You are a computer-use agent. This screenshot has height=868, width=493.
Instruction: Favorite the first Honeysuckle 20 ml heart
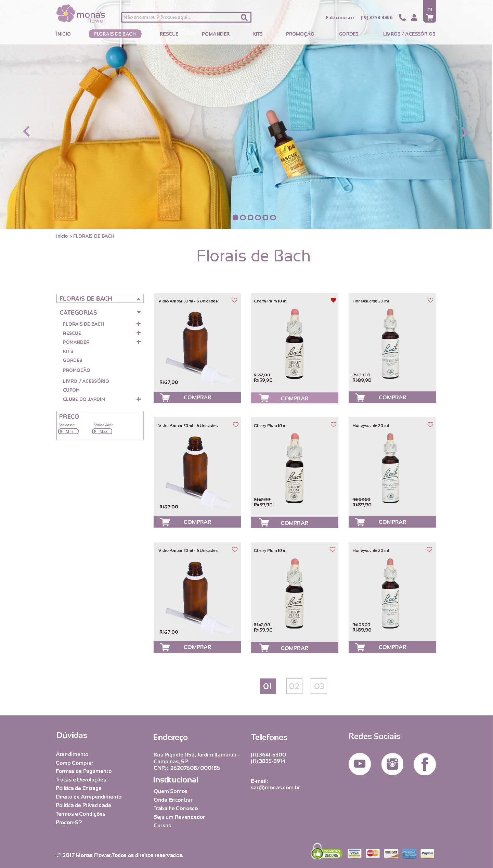pyautogui.click(x=430, y=300)
